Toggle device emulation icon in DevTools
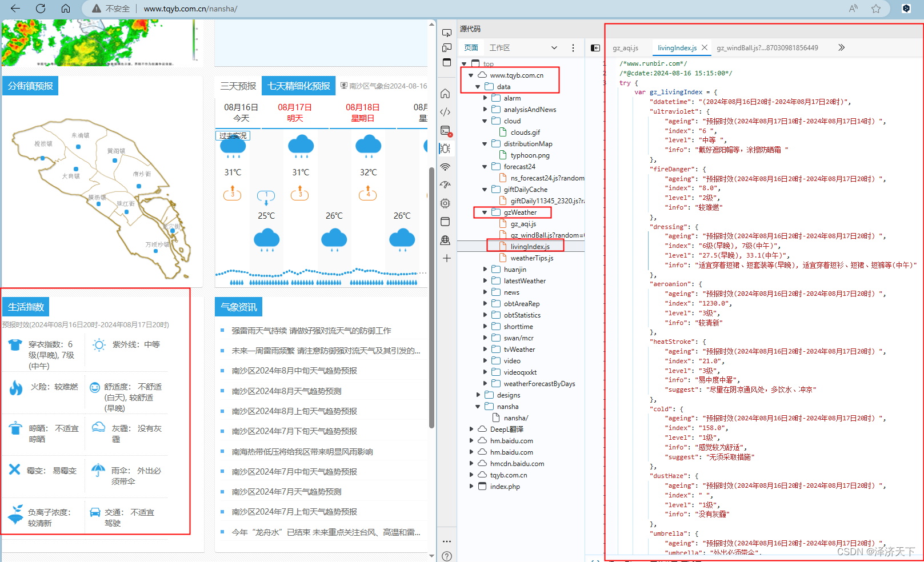 pos(447,48)
